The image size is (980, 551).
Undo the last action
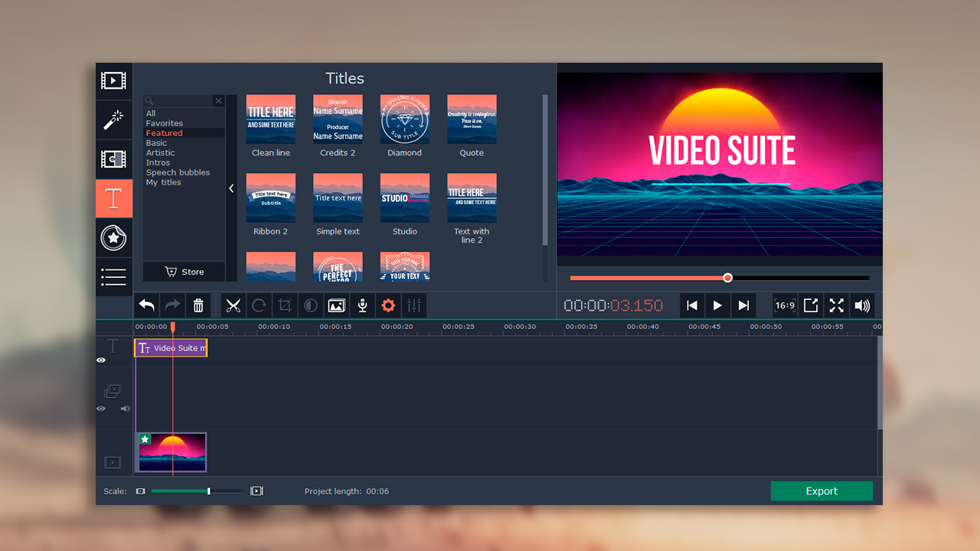pos(146,305)
